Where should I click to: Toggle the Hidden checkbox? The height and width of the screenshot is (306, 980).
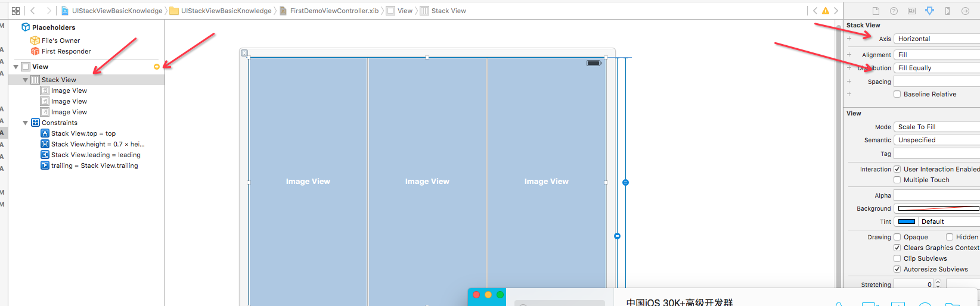(x=950, y=237)
